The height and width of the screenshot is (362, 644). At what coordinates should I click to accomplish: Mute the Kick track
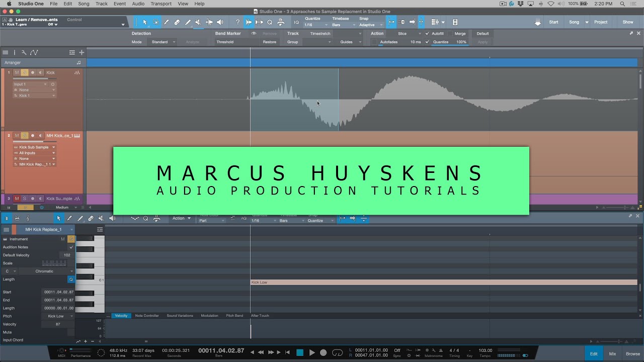pos(17,72)
